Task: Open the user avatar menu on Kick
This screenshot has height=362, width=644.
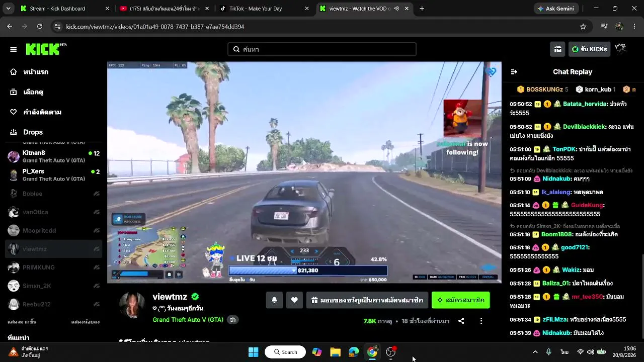Action: (x=621, y=49)
